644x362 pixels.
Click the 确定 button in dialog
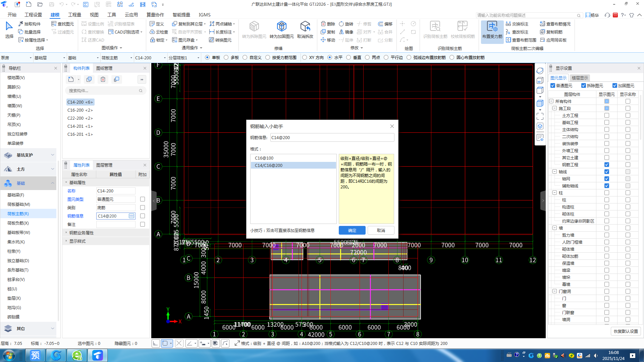pyautogui.click(x=352, y=231)
